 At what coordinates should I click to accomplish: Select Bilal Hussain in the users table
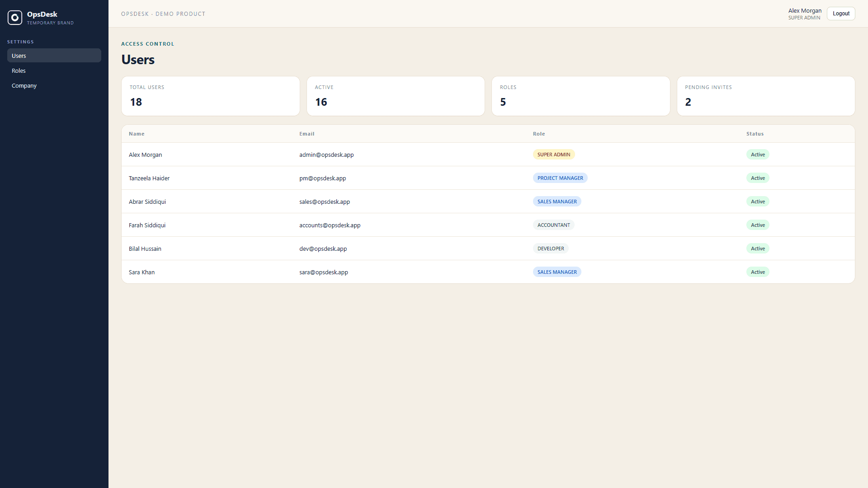pyautogui.click(x=145, y=249)
